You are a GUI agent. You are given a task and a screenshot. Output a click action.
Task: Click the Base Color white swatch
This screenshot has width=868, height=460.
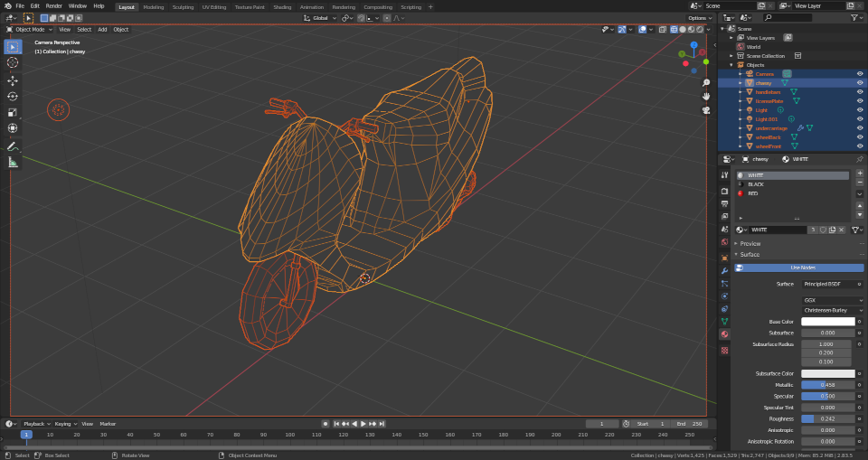click(x=827, y=322)
